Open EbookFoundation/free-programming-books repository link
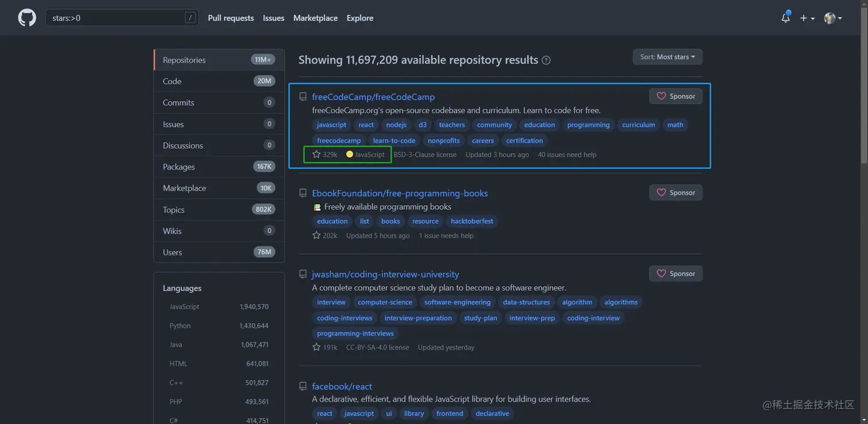The height and width of the screenshot is (424, 868). coord(400,194)
